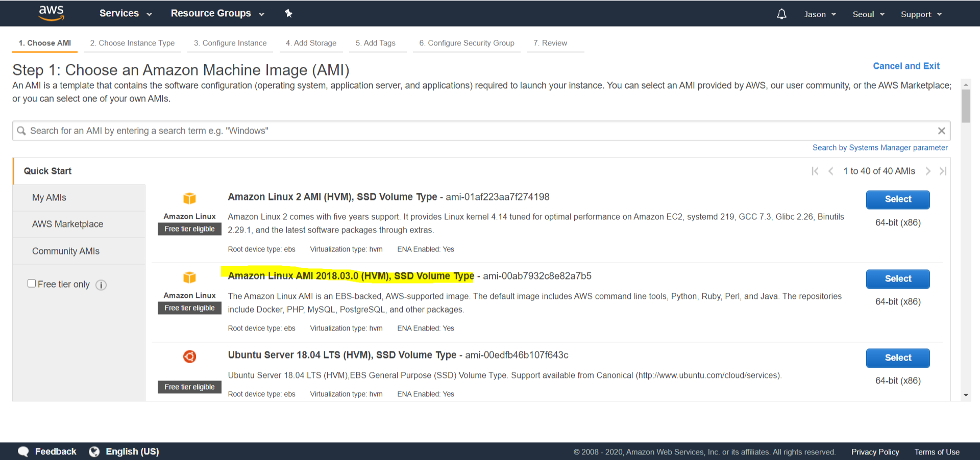Open the Terms of Use link
980x460 pixels.
pyautogui.click(x=937, y=452)
